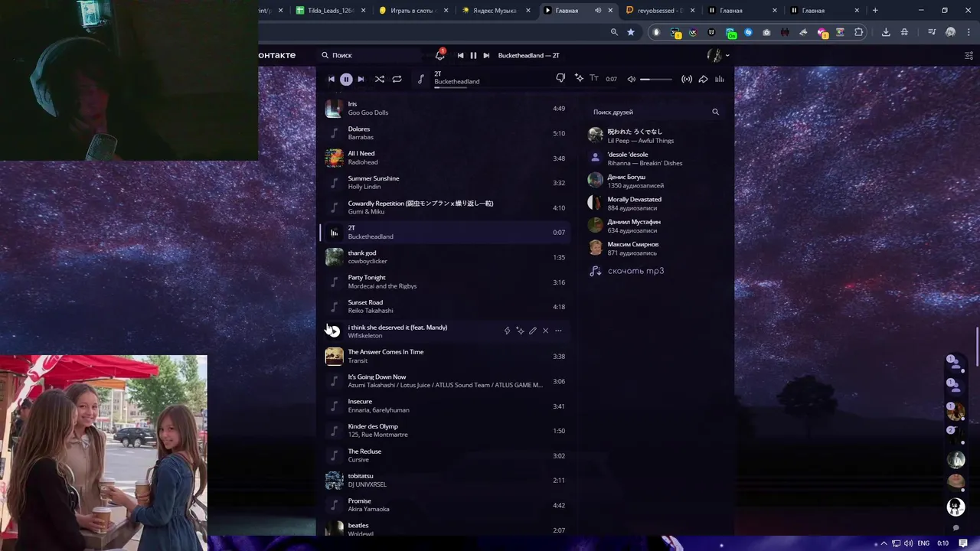
Task: Mute the active Главная tab via speaker icon
Action: click(x=598, y=11)
